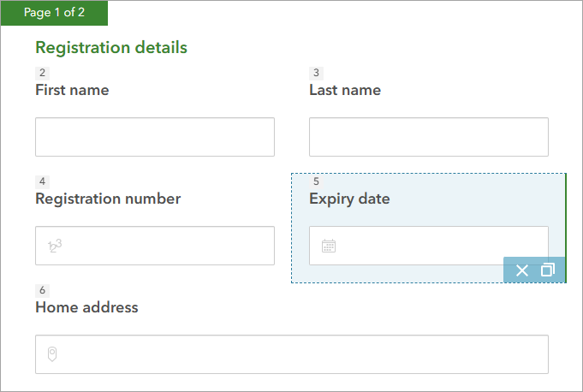
Task: Click the calendar icon in Expiry date
Action: (x=329, y=246)
